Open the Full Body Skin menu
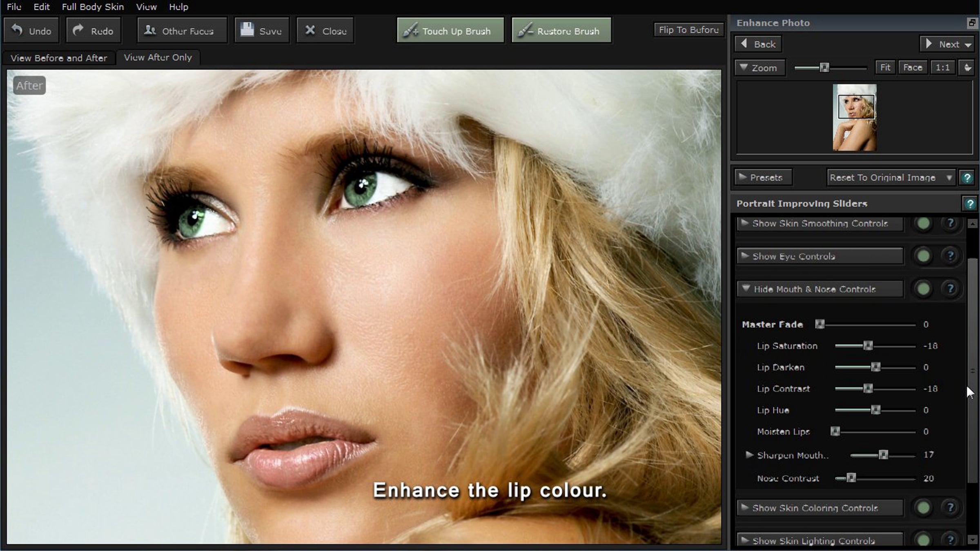Viewport: 980px width, 551px height. [x=93, y=7]
